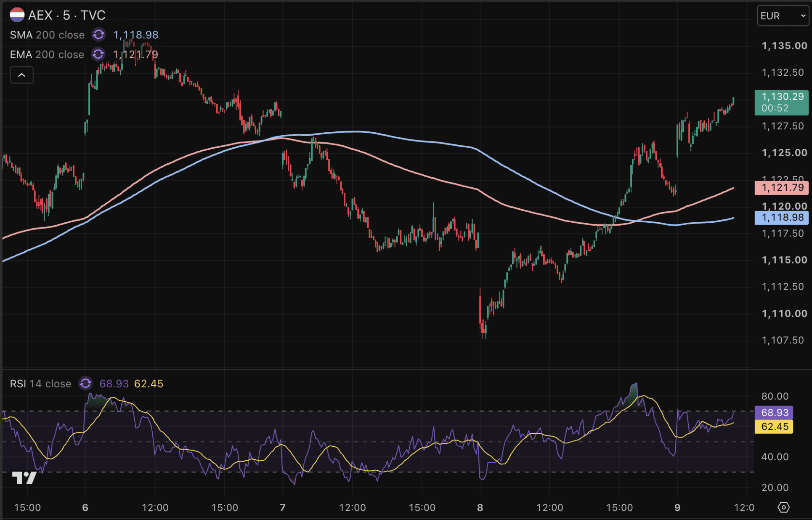Image resolution: width=812 pixels, height=520 pixels.
Task: Click the AEX · 5 · TVC symbol title
Action: [x=66, y=15]
